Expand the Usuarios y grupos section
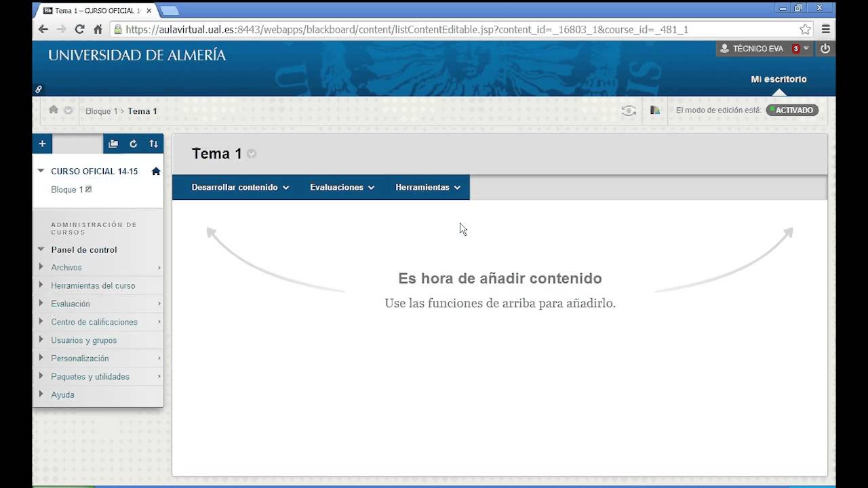 (41, 340)
